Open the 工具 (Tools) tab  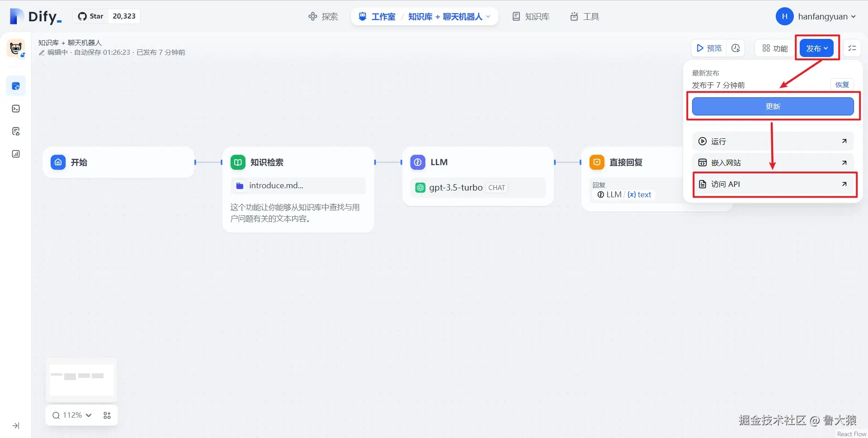click(x=585, y=17)
